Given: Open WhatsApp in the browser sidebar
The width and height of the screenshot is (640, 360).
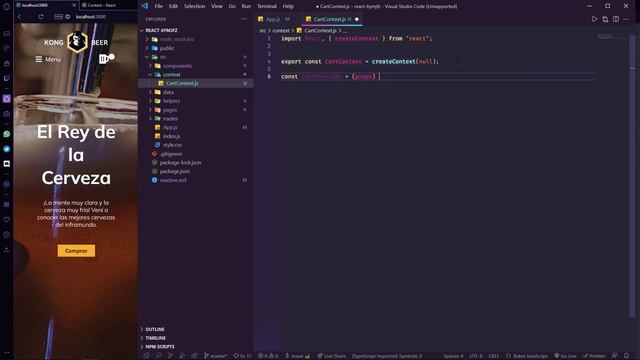Looking at the screenshot, I should pos(7,134).
